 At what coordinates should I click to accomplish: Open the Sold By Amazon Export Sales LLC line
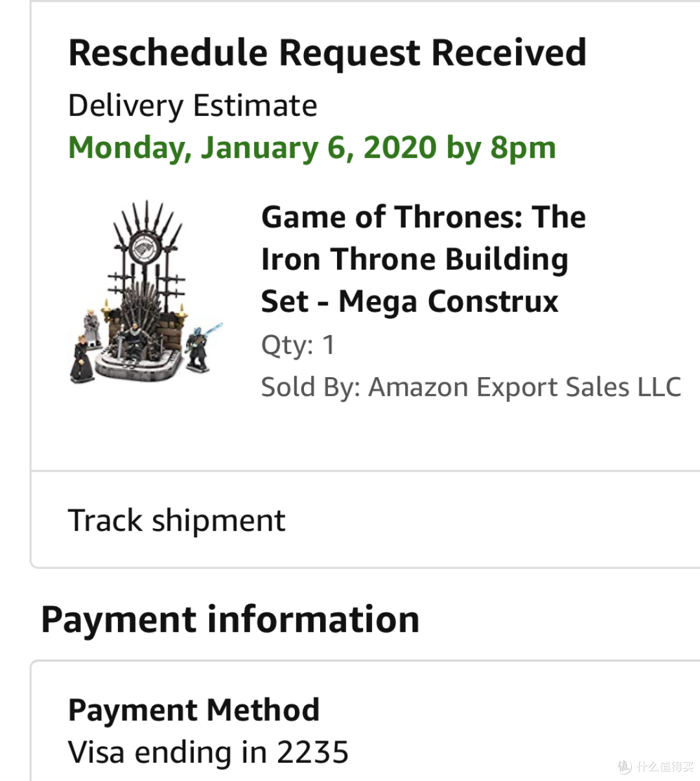pyautogui.click(x=471, y=387)
